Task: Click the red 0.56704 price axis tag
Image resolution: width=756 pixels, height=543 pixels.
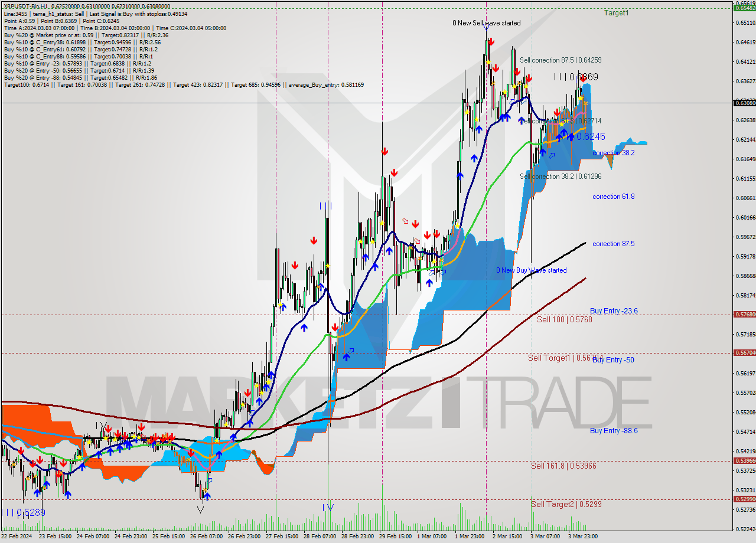Action: [744, 352]
